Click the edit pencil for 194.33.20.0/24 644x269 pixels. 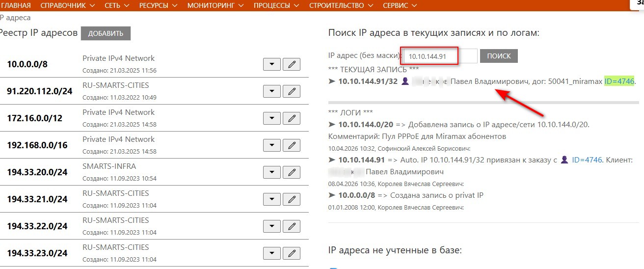tap(292, 172)
